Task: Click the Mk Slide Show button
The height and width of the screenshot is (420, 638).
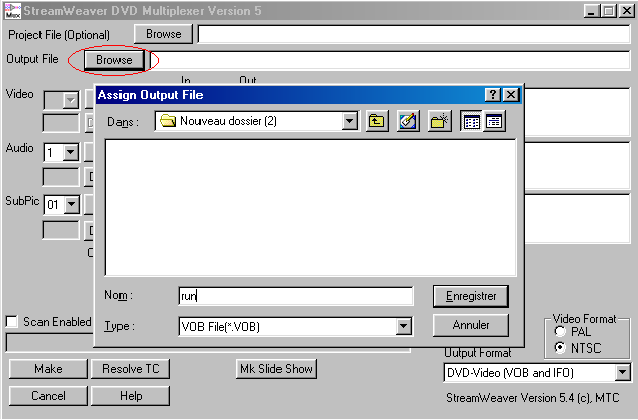Action: 276,369
